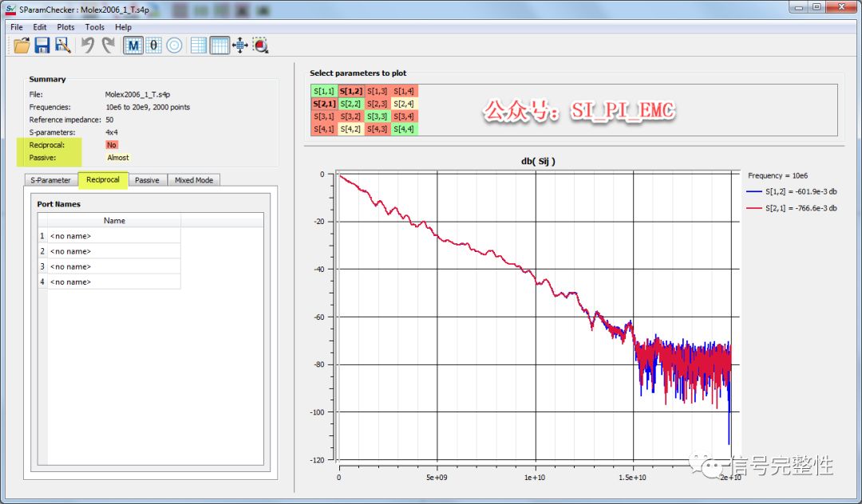Screen dimensions: 862x504
Task: Click the zoom region magnifier icon
Action: click(x=260, y=45)
